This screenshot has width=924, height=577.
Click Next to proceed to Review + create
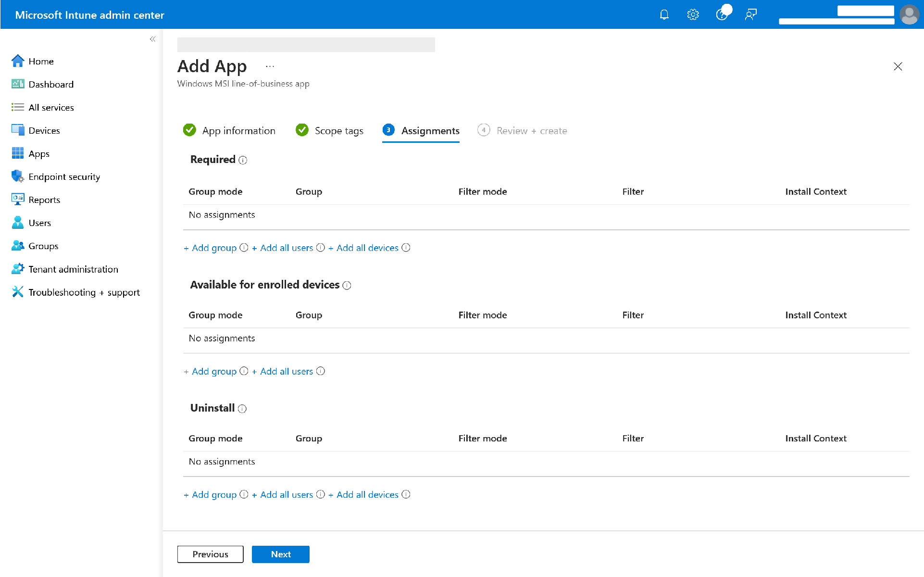point(280,554)
